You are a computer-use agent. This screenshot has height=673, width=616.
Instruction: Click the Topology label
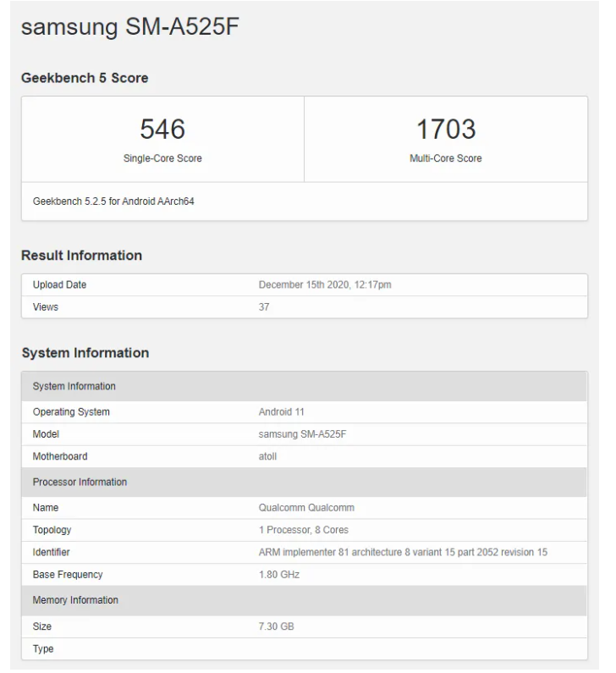click(x=52, y=530)
